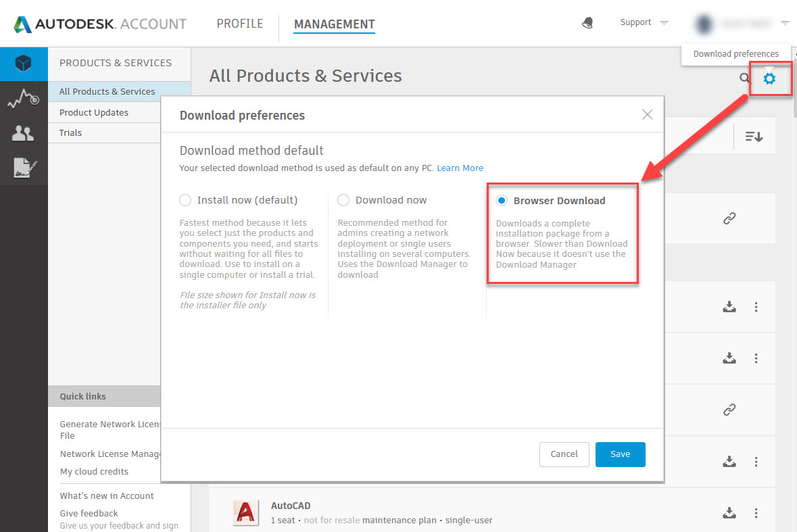797x532 pixels.
Task: Select the Download now radio button
Action: [343, 200]
